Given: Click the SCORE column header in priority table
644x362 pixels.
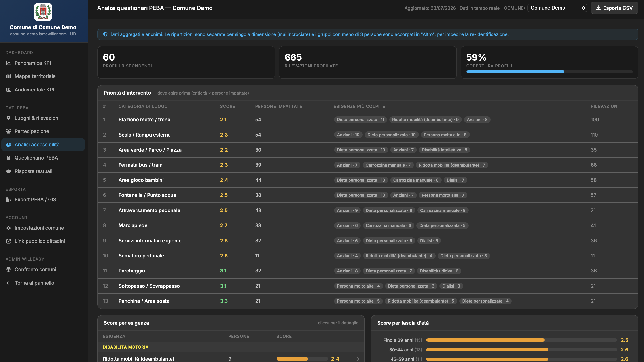Looking at the screenshot, I should pyautogui.click(x=227, y=106).
